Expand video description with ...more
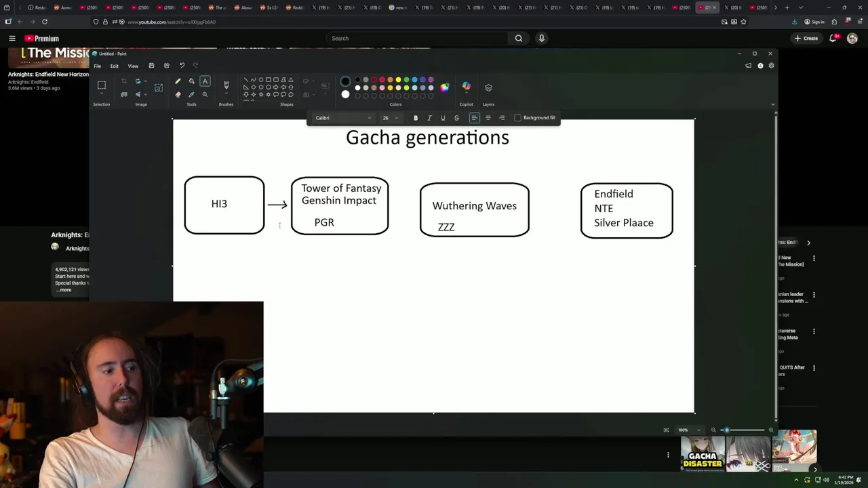The height and width of the screenshot is (488, 868). (x=64, y=290)
